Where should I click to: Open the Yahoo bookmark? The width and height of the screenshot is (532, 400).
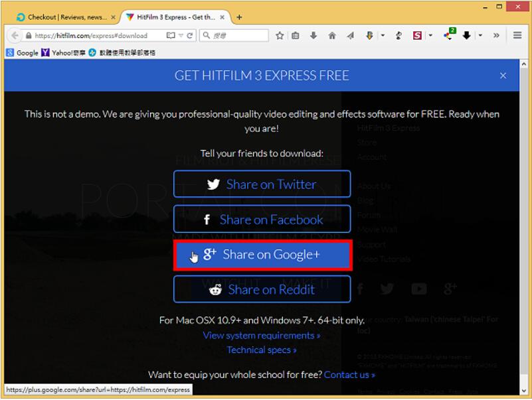coord(64,52)
